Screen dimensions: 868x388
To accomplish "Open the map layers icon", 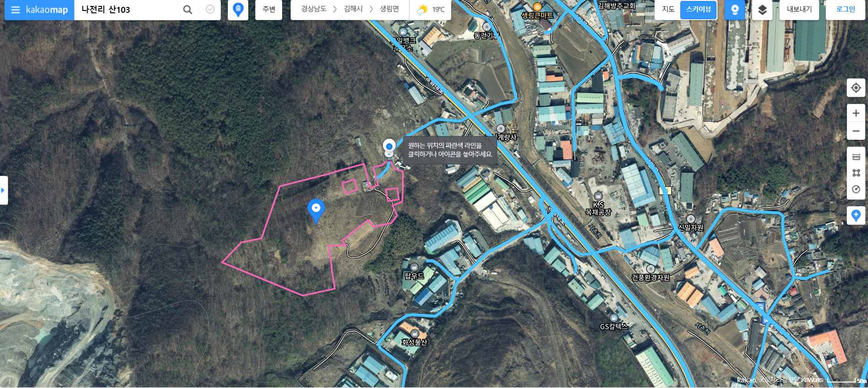I will click(x=762, y=10).
